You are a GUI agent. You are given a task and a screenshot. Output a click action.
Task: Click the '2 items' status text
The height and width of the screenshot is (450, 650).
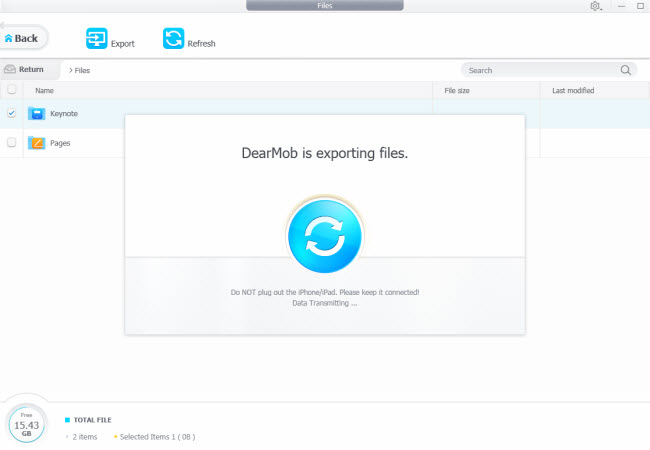[x=85, y=437]
